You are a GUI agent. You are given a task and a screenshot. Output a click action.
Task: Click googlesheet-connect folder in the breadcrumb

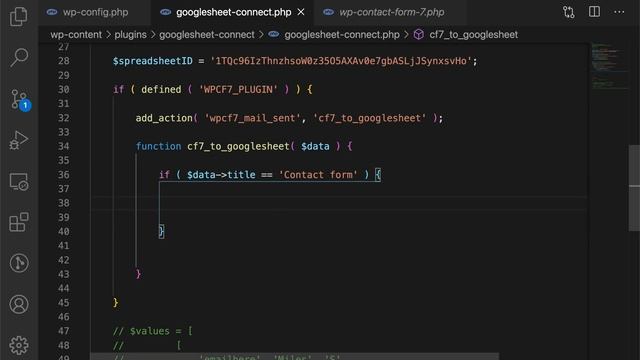coord(207,35)
